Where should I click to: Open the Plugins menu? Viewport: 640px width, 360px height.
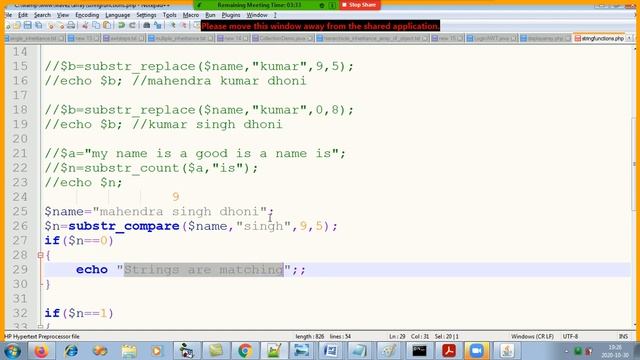point(231,15)
